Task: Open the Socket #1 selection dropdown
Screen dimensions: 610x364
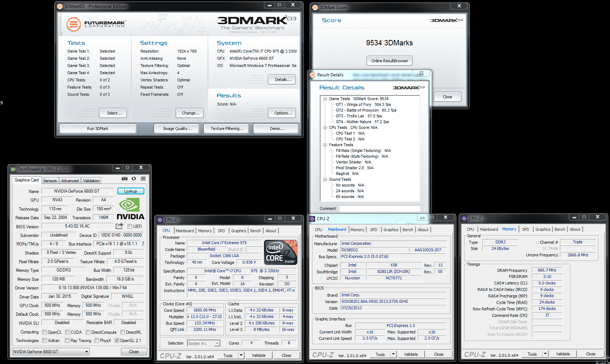Action: click(x=203, y=343)
